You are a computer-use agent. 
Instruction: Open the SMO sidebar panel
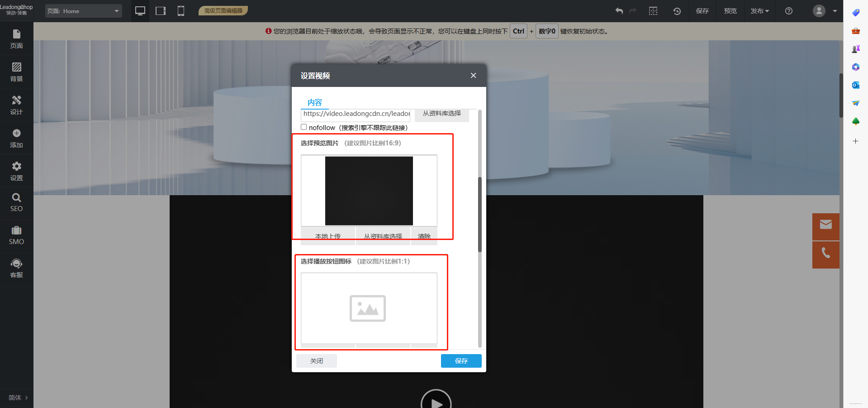(x=16, y=235)
